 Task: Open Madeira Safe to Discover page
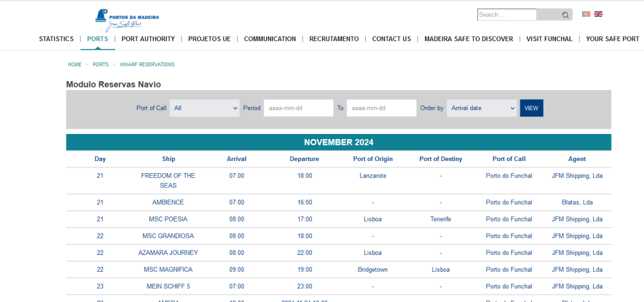coord(469,39)
